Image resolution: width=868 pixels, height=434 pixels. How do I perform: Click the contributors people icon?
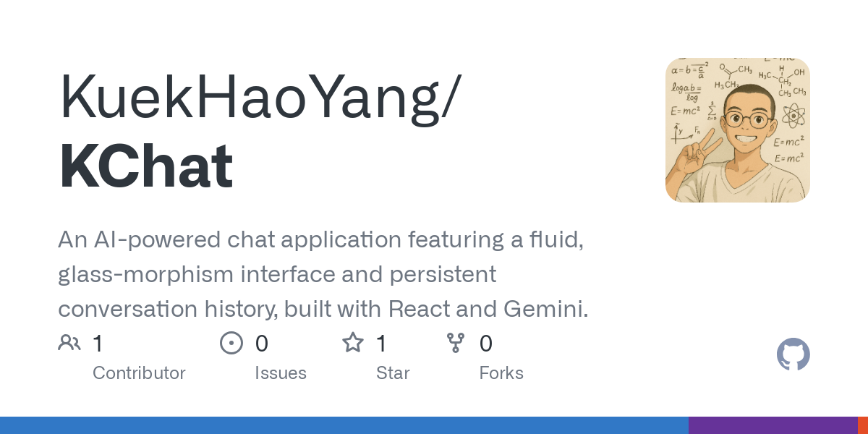(x=69, y=343)
